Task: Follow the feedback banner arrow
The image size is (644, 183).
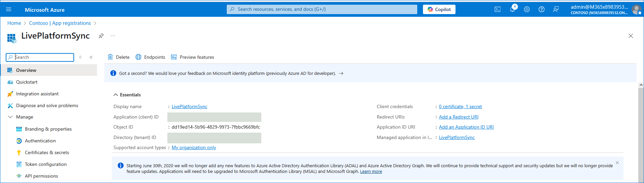Action: (x=341, y=73)
